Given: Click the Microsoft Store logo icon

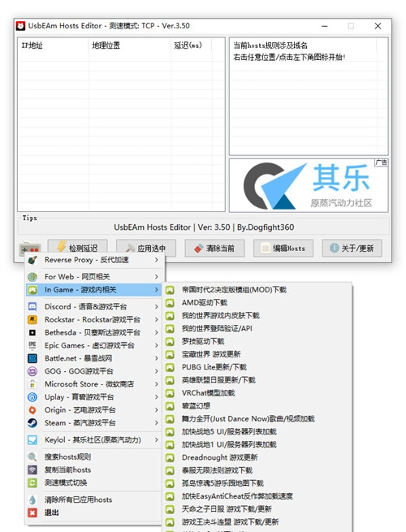Looking at the screenshot, I should point(32,384).
